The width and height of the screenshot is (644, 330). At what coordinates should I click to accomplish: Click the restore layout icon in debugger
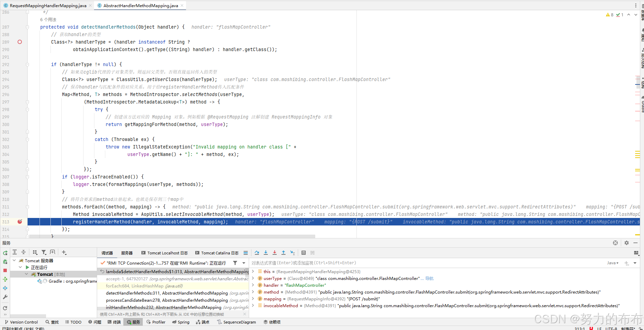pyautogui.click(x=636, y=253)
